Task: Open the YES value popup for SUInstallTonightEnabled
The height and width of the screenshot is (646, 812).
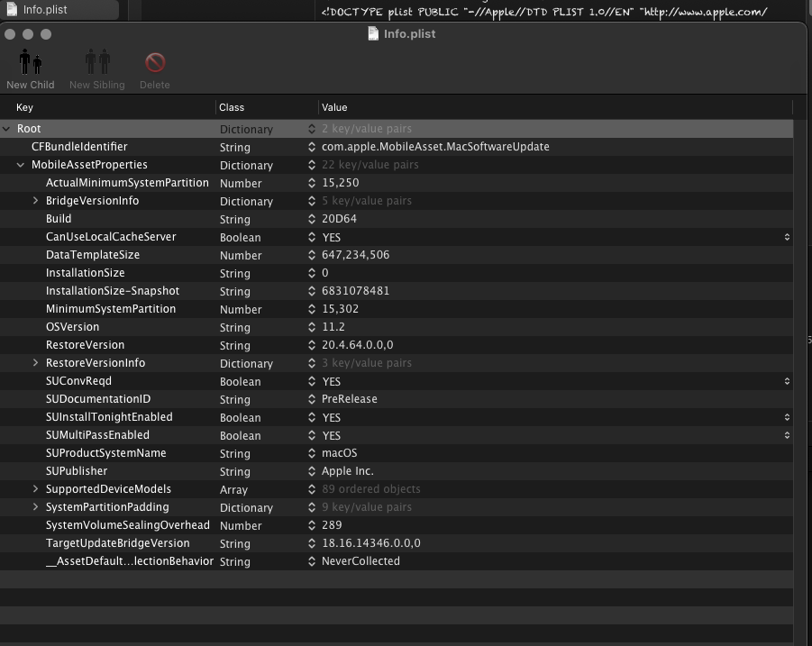Action: point(787,417)
